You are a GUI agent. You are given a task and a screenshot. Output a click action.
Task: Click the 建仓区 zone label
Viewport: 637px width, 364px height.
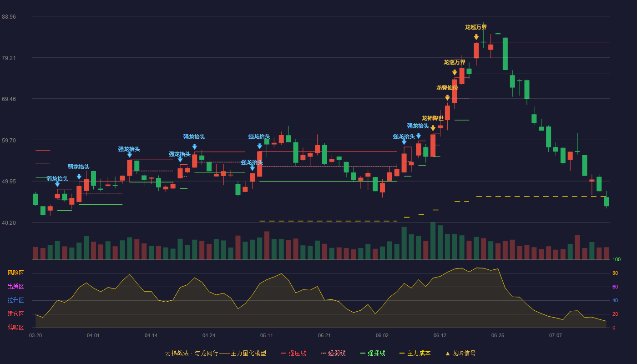pos(15,314)
